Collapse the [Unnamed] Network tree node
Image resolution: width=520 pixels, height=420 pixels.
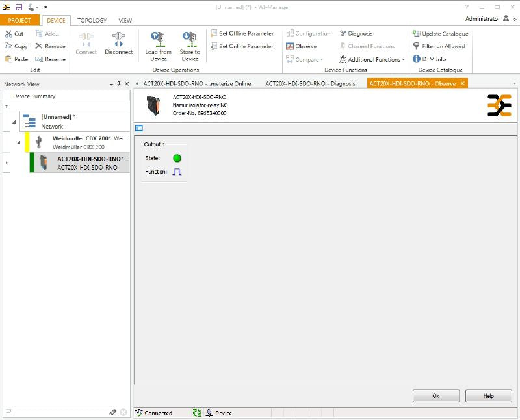[14, 122]
